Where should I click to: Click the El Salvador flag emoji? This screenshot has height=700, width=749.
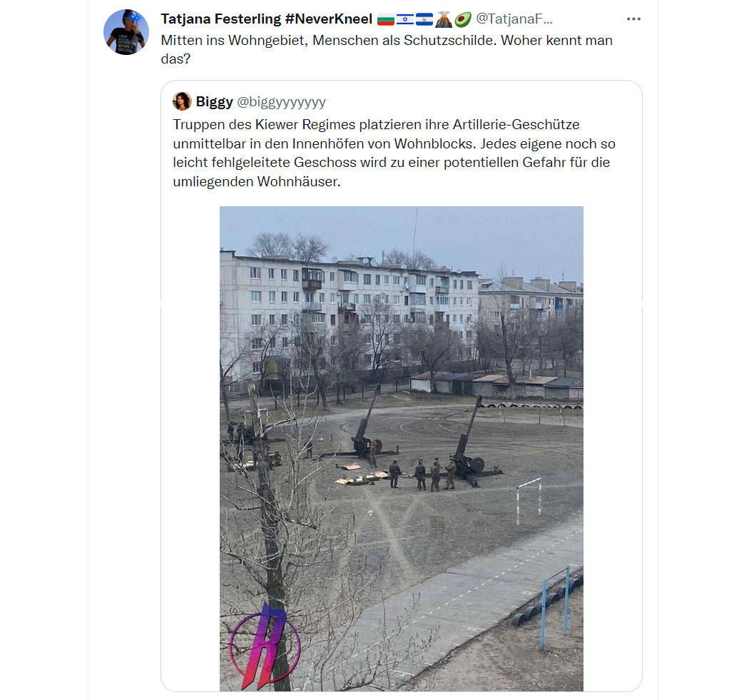coord(424,19)
